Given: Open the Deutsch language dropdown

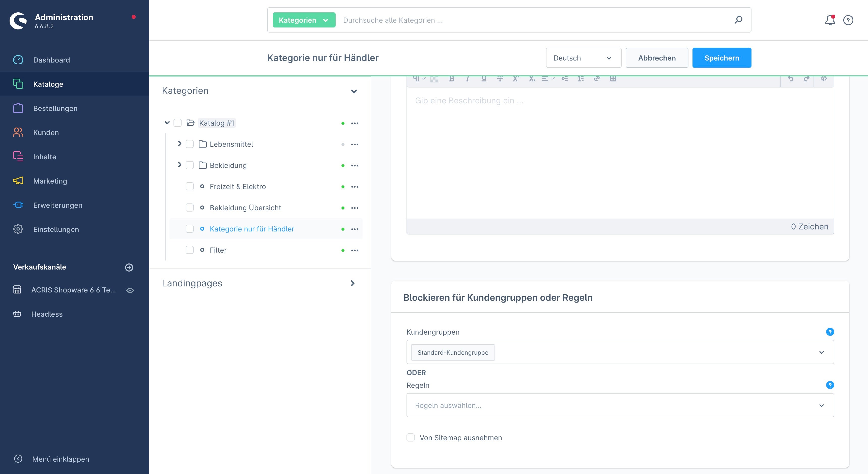Looking at the screenshot, I should (x=584, y=58).
